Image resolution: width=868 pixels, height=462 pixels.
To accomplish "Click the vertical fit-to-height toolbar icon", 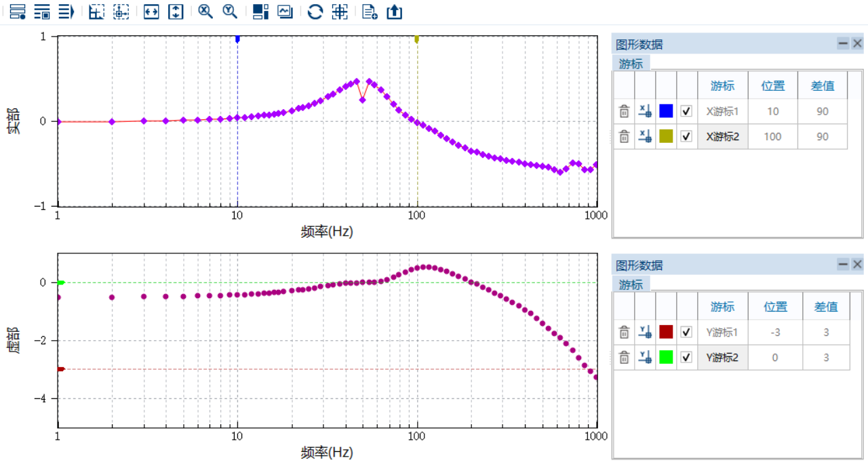I will [176, 12].
